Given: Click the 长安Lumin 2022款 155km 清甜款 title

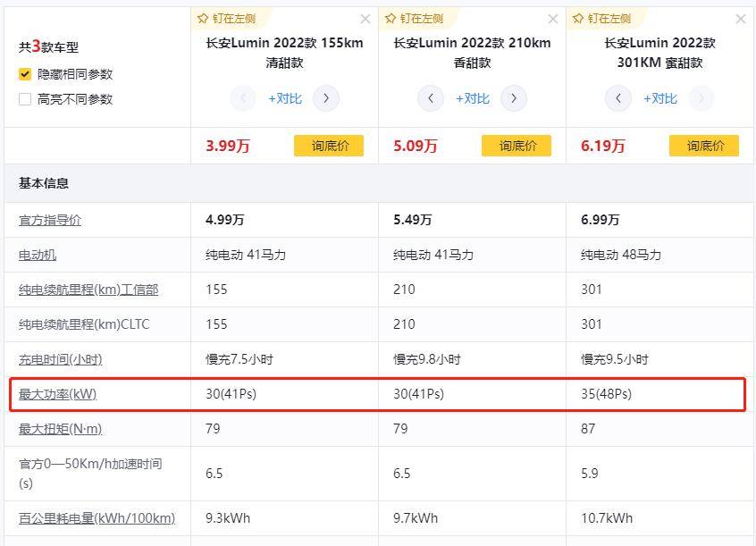Looking at the screenshot, I should pyautogui.click(x=284, y=53).
